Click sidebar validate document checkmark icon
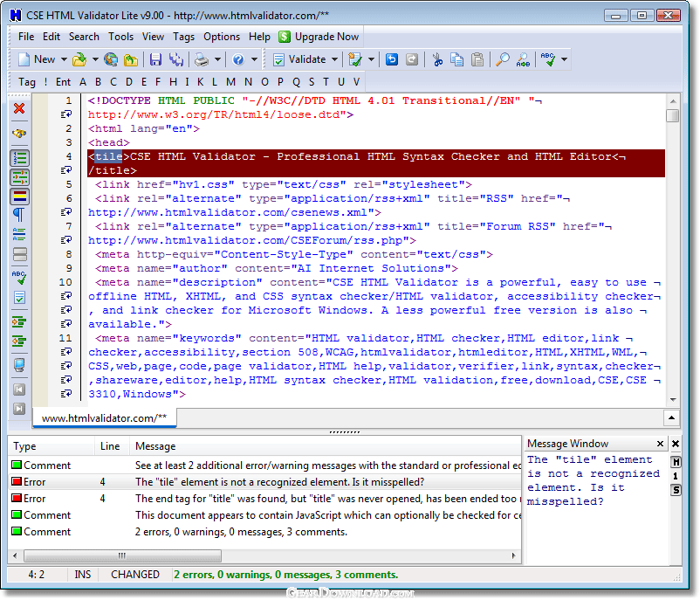Viewport: 700px width, 600px height. 19,297
